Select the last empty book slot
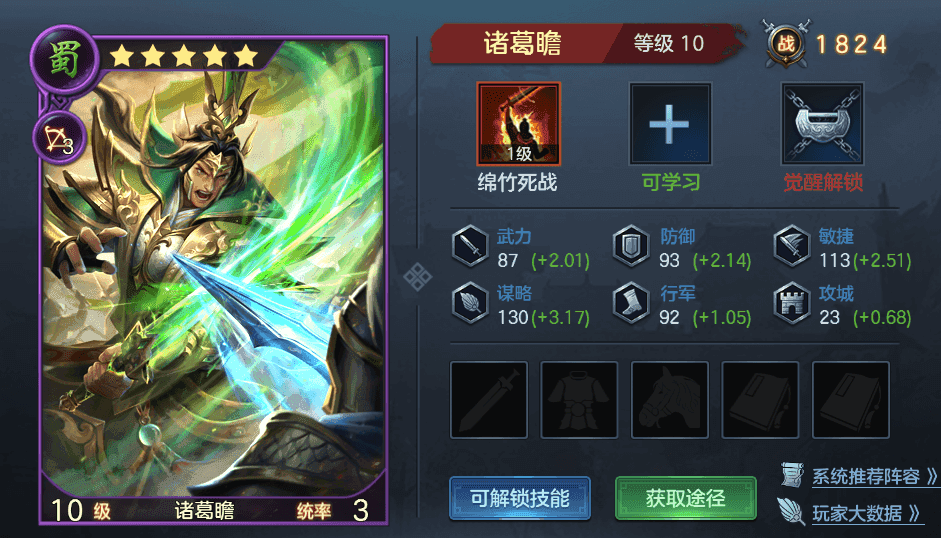The width and height of the screenshot is (941, 538). point(851,400)
